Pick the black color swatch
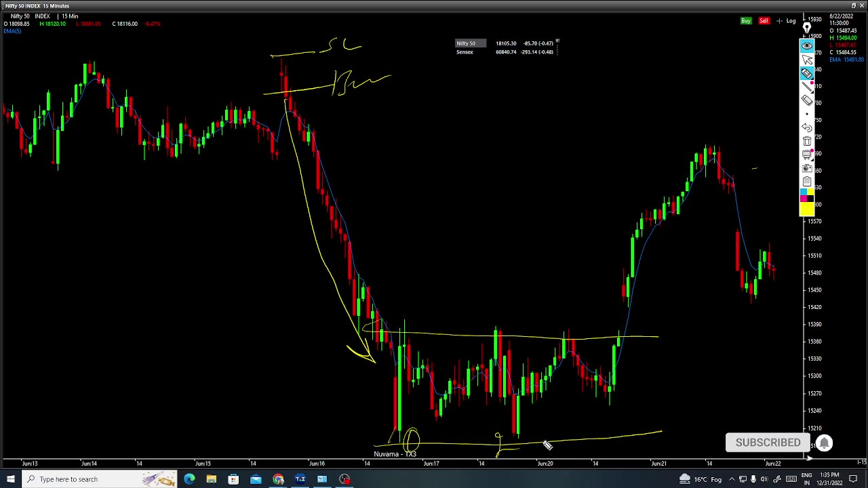 click(x=810, y=199)
